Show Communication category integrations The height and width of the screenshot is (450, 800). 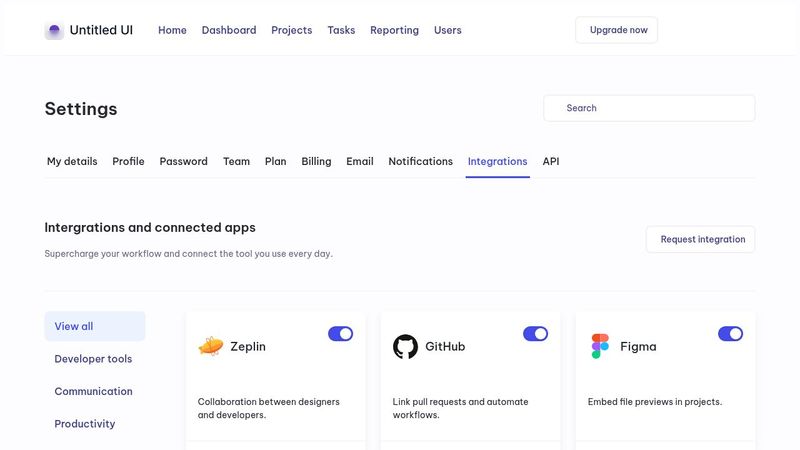(x=93, y=391)
